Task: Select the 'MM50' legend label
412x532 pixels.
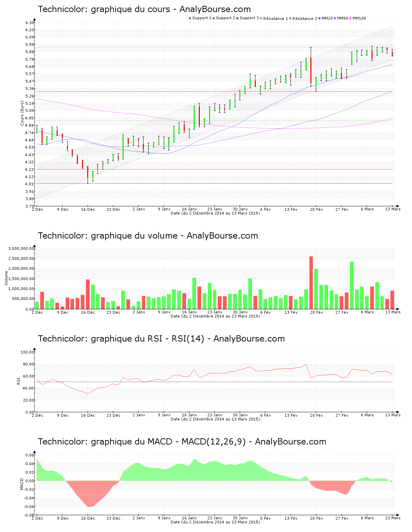Action: tap(343, 18)
